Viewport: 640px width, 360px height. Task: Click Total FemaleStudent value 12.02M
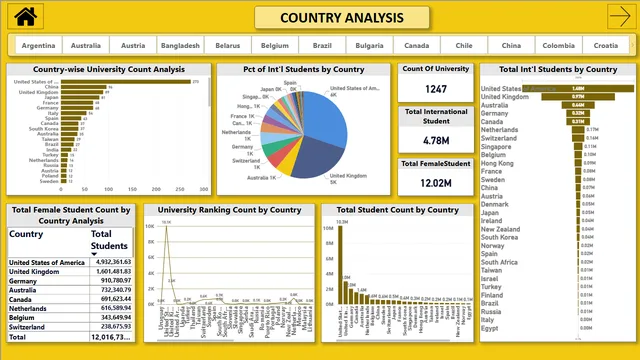pos(436,183)
